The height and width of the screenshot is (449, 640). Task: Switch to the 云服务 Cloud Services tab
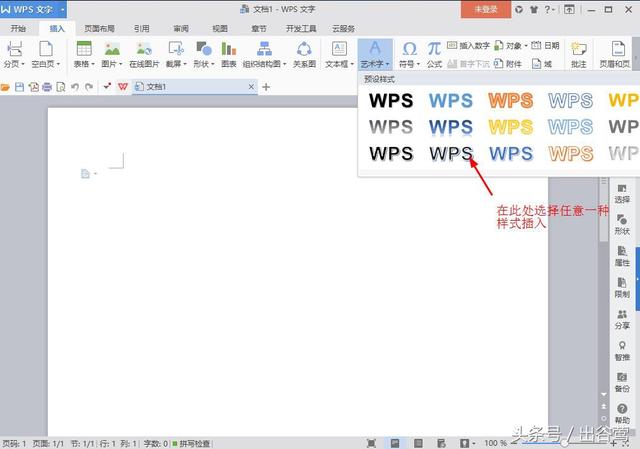click(x=343, y=29)
